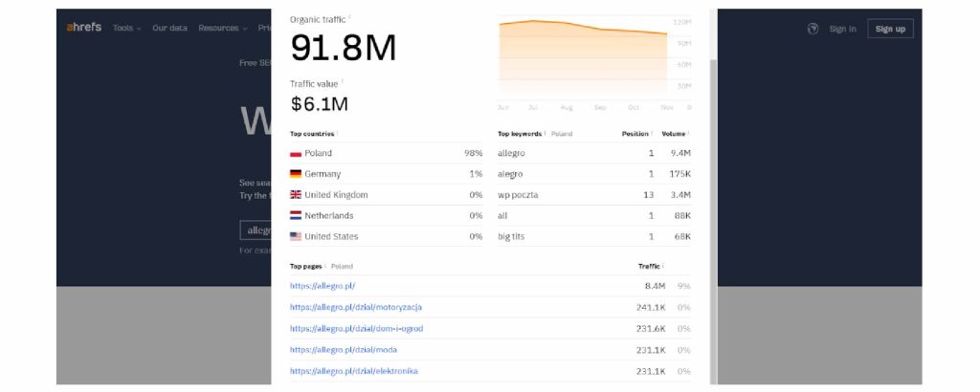Select the Germany country row text
Screen dimensions: 980x392
tap(323, 174)
